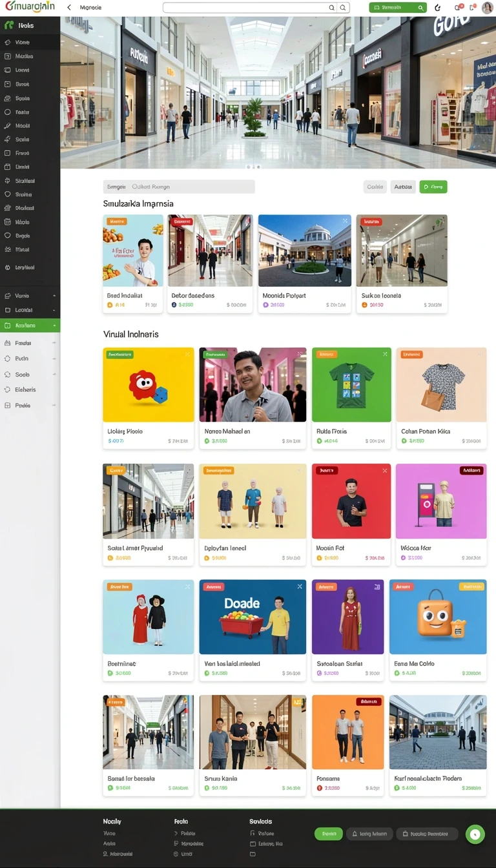Click the green pill button in the footer
This screenshot has width=496, height=868.
tap(329, 834)
